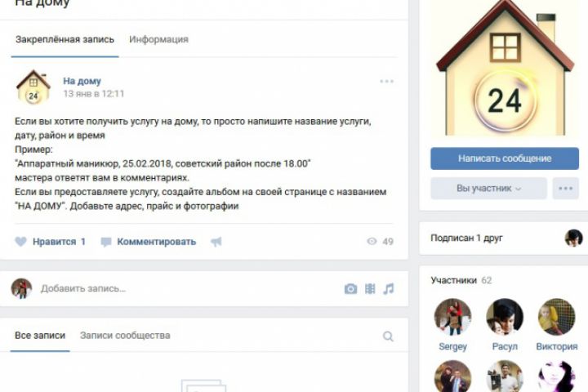This screenshot has height=392, width=588.
Task: Share post using the megaphone icon
Action: click(x=216, y=242)
